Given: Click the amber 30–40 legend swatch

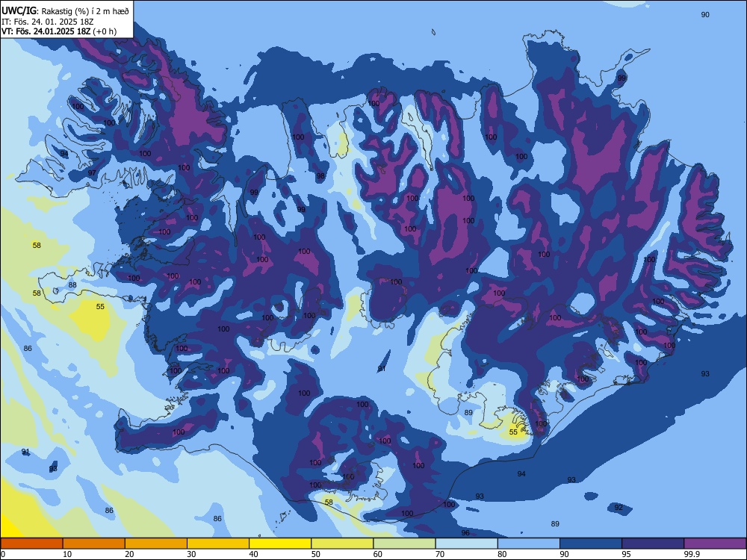Looking at the screenshot, I should (218, 544).
